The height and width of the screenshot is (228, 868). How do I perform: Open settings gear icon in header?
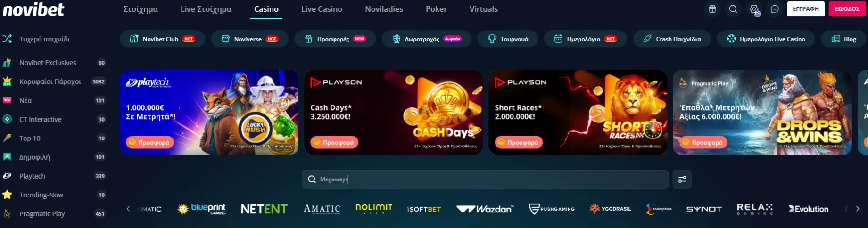pos(754,9)
